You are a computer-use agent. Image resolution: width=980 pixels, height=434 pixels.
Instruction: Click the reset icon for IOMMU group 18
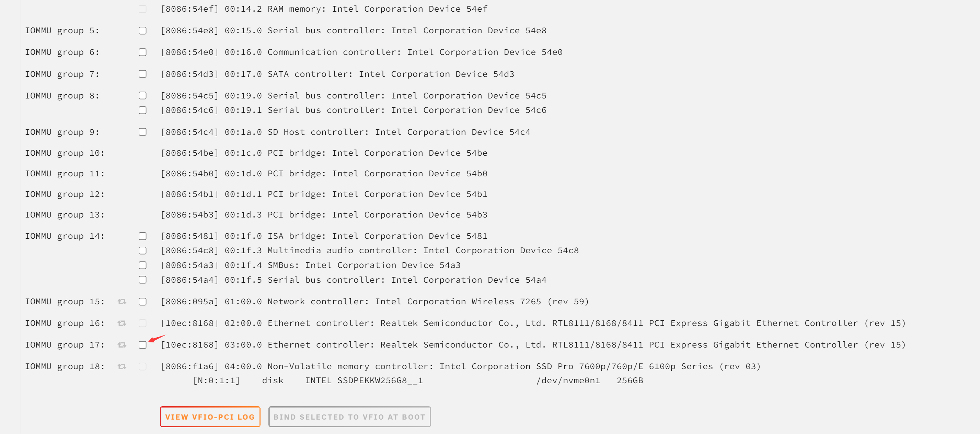point(122,367)
